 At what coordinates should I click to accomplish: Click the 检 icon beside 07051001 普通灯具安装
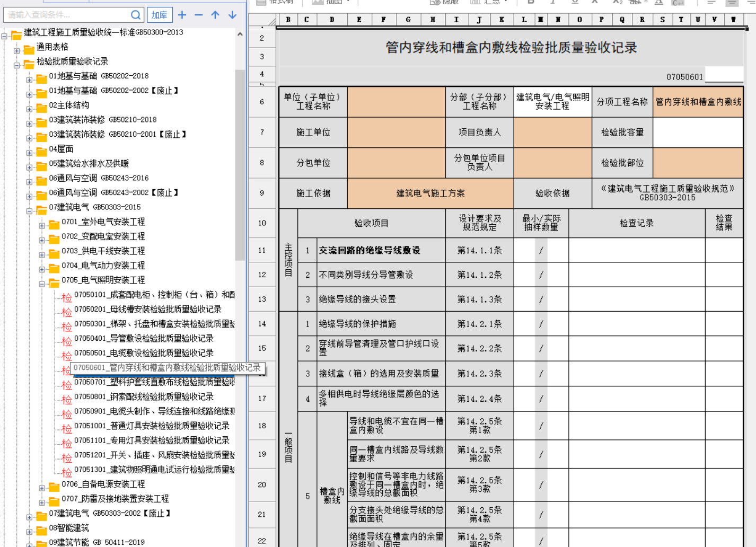coord(66,427)
